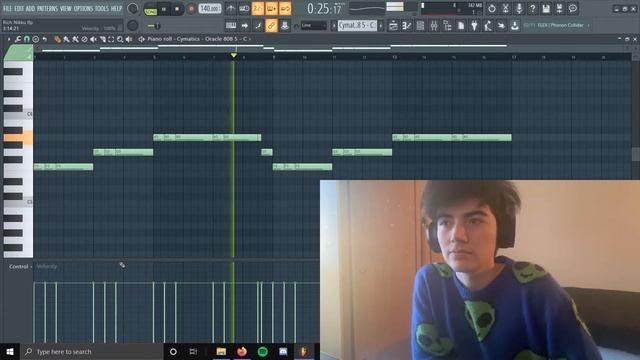
Task: Open the ADD menu
Action: point(31,9)
